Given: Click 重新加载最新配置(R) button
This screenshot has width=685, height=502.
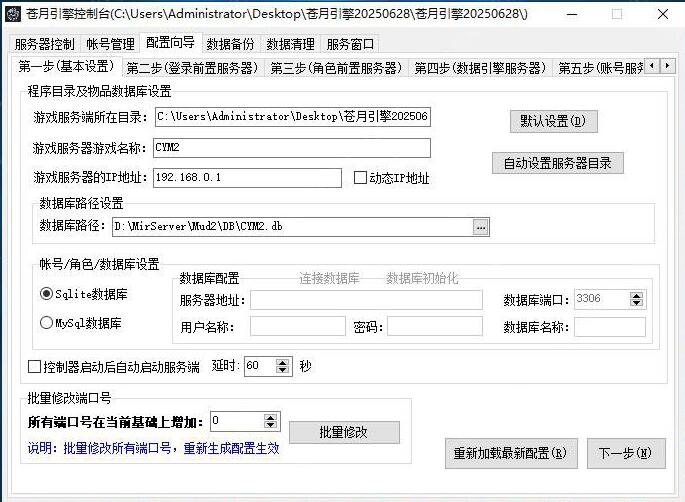Looking at the screenshot, I should 511,454.
